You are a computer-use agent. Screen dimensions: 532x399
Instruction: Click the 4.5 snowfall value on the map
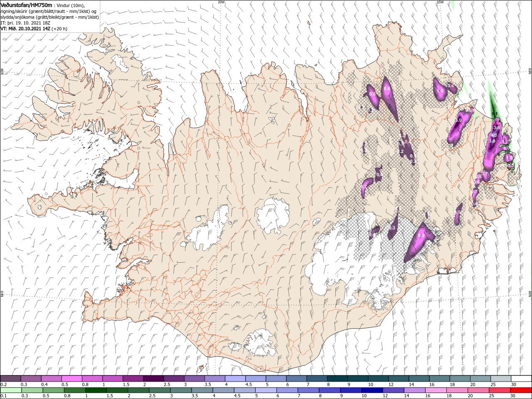pyautogui.click(x=494, y=135)
